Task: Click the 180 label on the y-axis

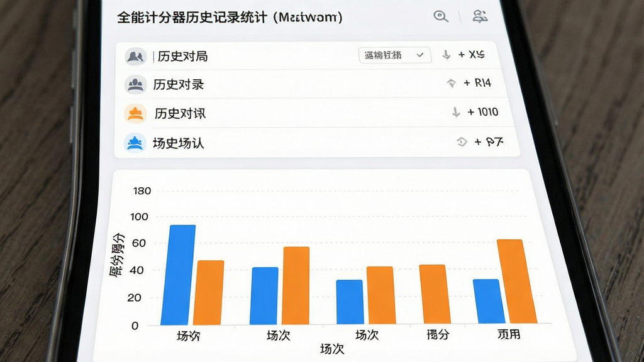Action: pyautogui.click(x=142, y=191)
